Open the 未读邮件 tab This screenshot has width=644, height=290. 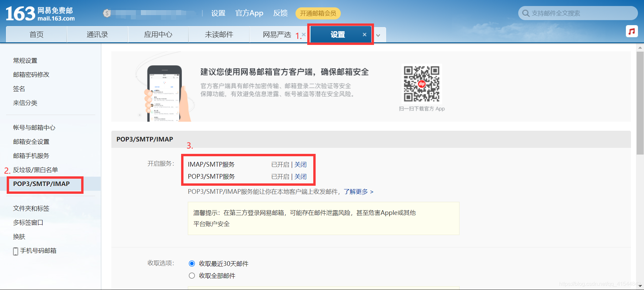[219, 35]
